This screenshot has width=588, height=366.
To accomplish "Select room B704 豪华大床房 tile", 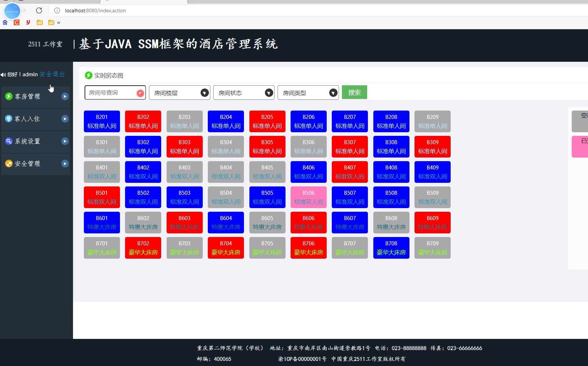I will 226,248.
